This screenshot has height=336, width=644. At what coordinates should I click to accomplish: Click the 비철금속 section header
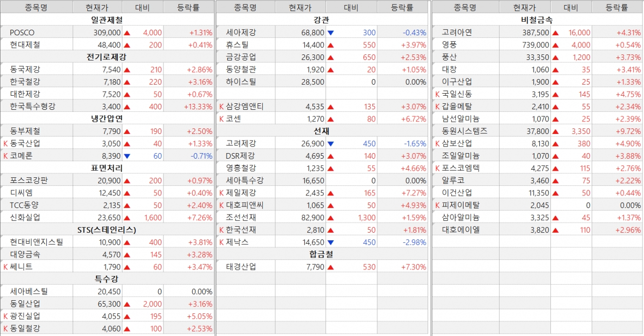tap(537, 20)
